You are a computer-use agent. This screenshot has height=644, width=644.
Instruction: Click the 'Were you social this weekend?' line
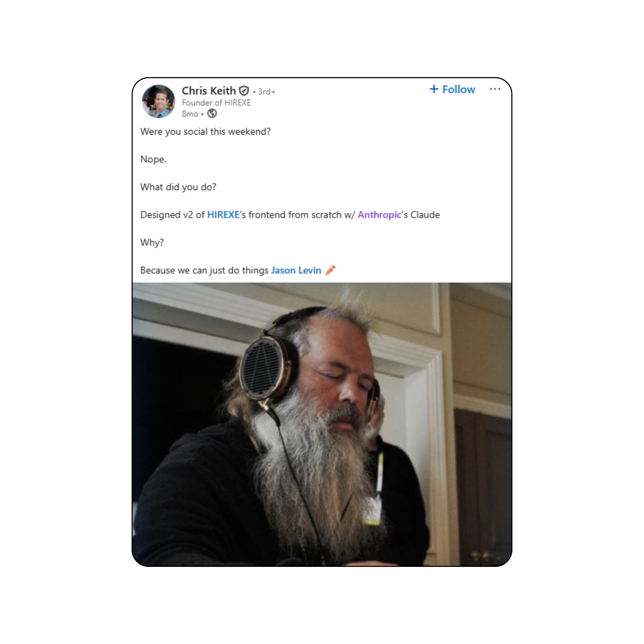coord(205,132)
